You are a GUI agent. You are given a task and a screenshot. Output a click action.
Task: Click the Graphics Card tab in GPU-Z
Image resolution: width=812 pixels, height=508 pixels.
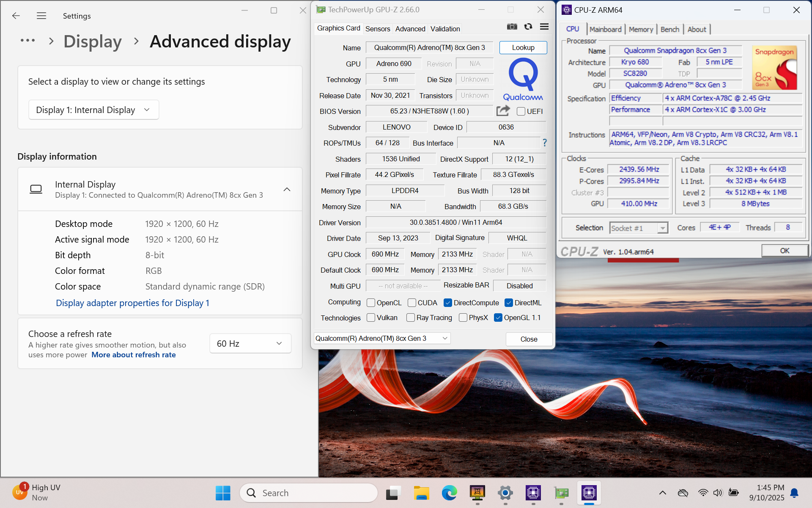click(x=338, y=28)
